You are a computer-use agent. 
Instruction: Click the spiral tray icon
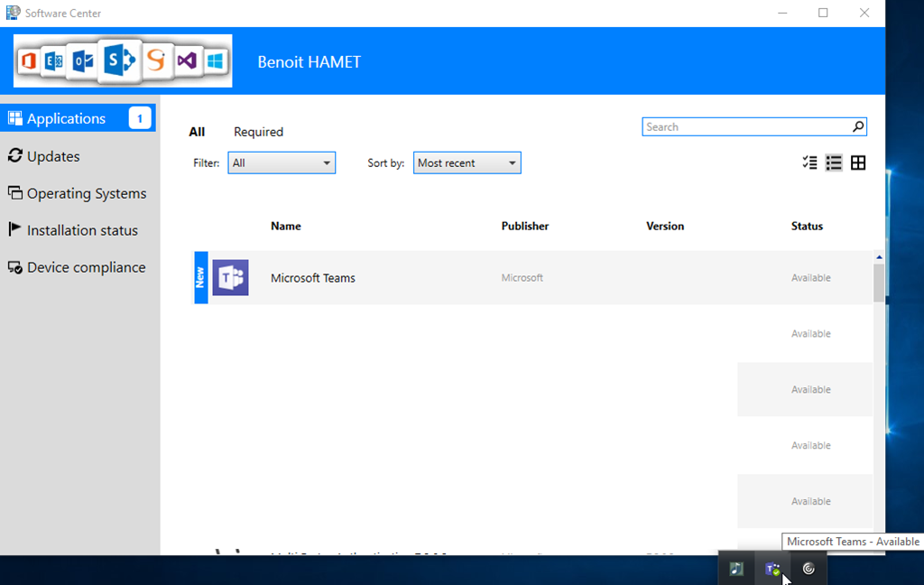(x=808, y=569)
